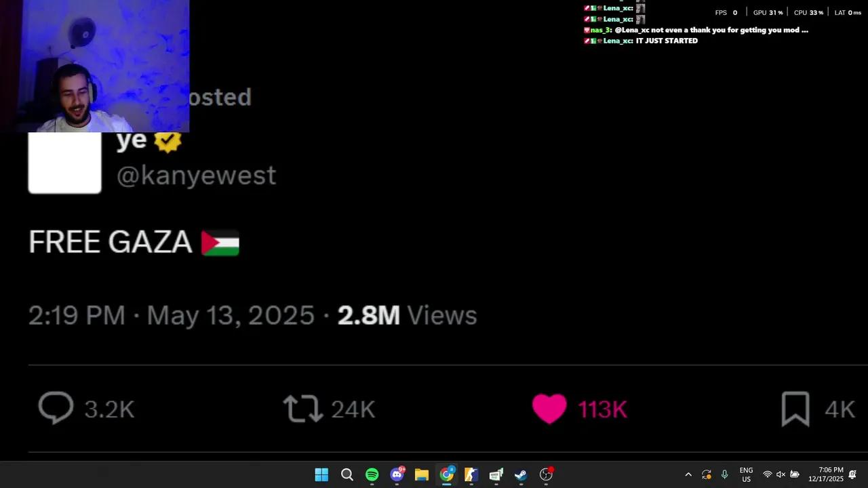Toggle the bookmark icon on the tweet
The image size is (868, 488).
click(x=795, y=409)
